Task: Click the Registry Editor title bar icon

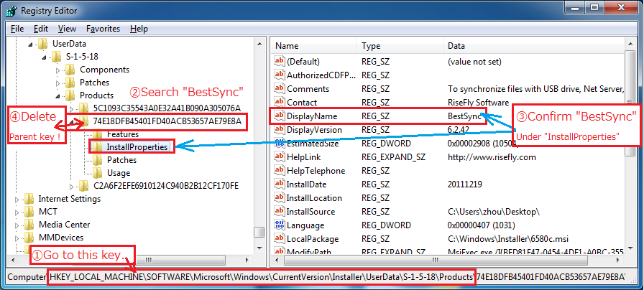Action: click(x=11, y=11)
